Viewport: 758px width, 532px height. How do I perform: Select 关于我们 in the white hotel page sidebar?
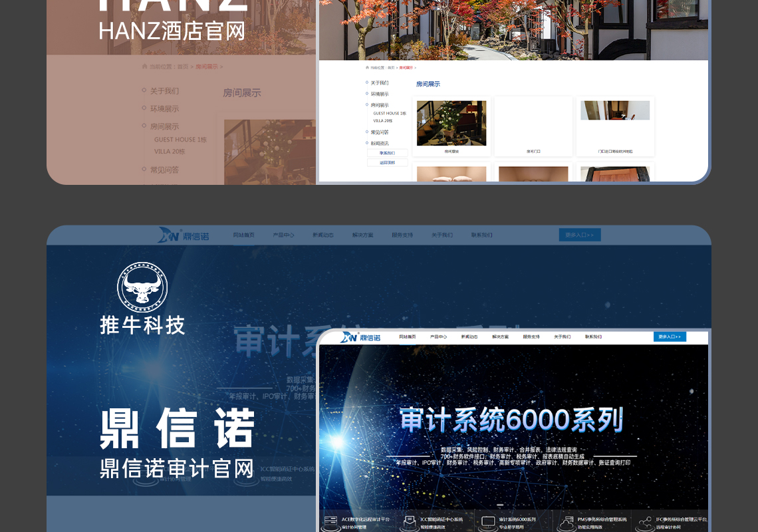coord(380,82)
